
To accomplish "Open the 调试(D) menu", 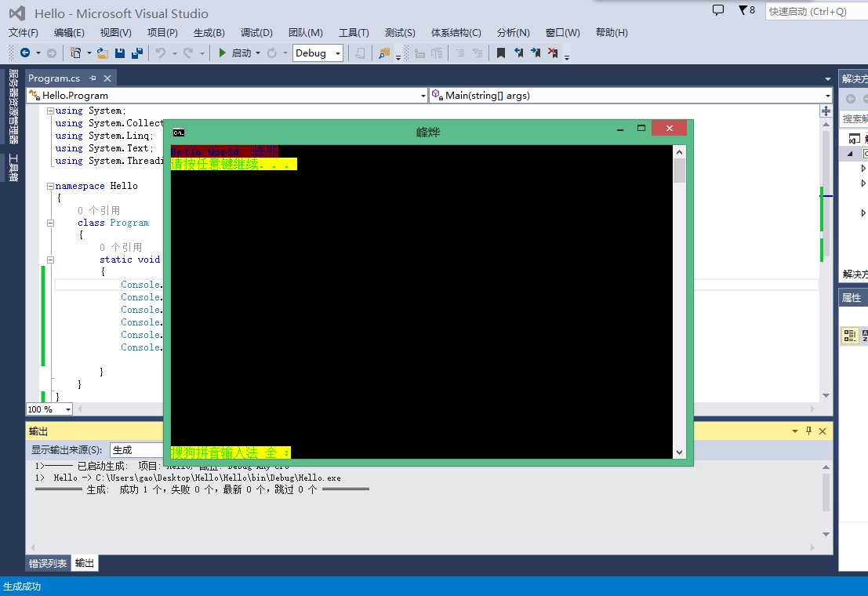I will click(256, 33).
